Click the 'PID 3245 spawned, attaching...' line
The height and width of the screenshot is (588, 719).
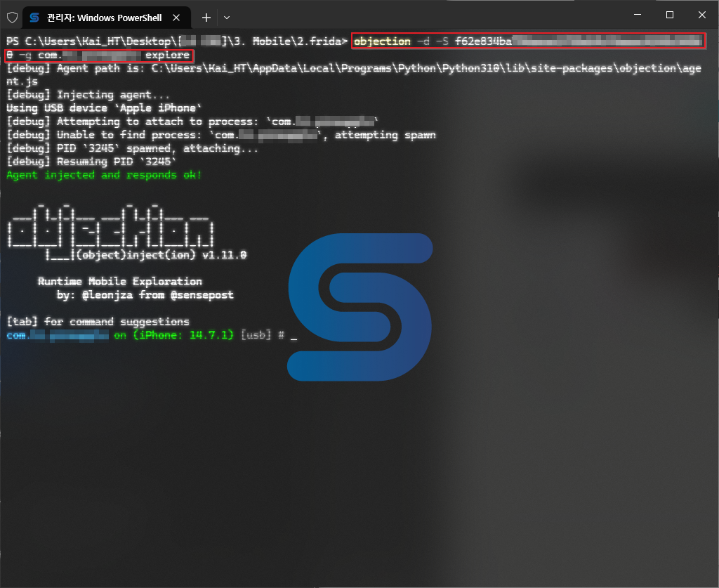[x=133, y=148]
